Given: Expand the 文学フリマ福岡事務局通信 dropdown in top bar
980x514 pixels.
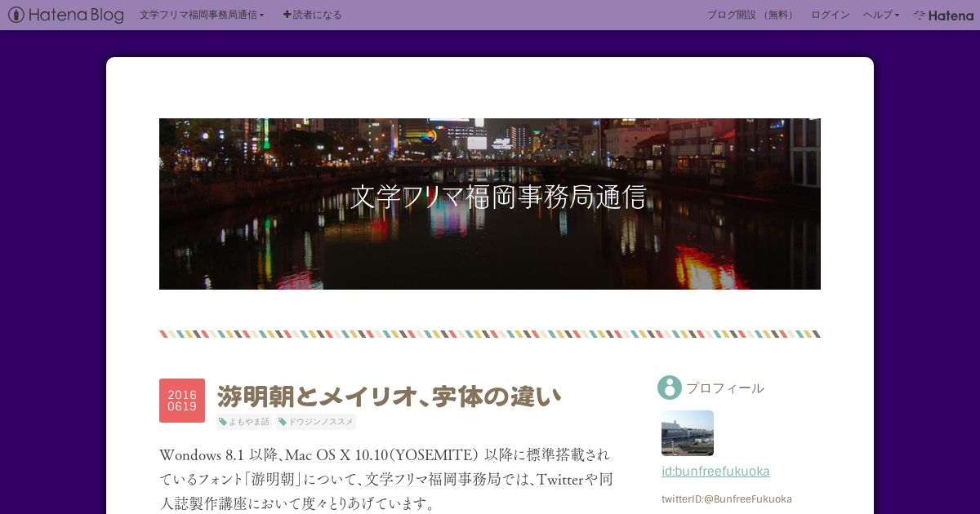Looking at the screenshot, I should 202,15.
